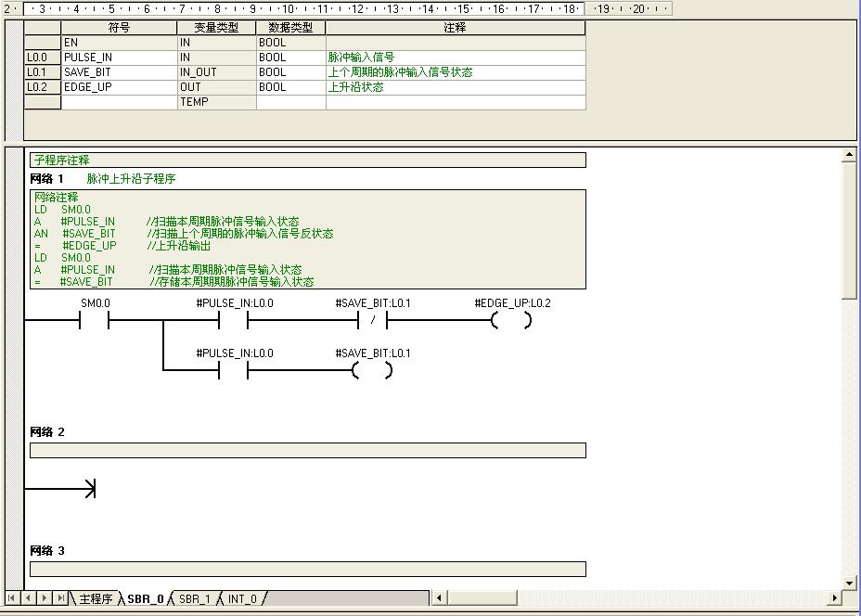Select the 网络 3 label
The width and height of the screenshot is (861, 616).
[x=47, y=551]
